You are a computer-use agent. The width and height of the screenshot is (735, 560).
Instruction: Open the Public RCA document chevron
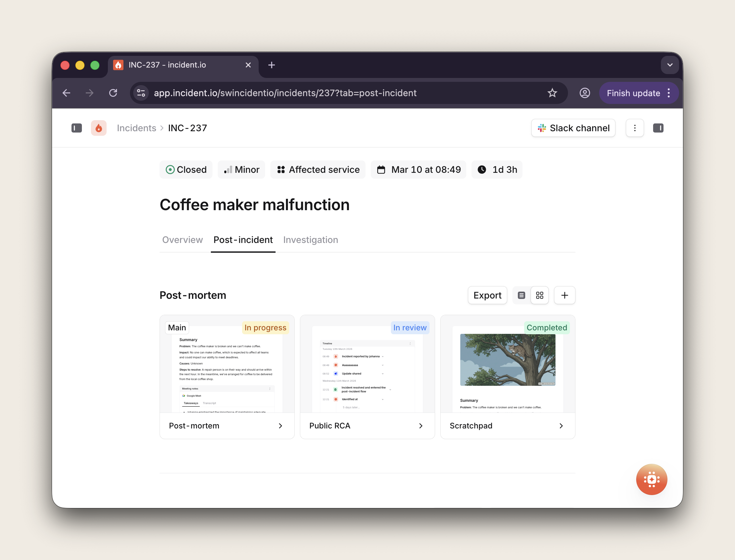(420, 426)
